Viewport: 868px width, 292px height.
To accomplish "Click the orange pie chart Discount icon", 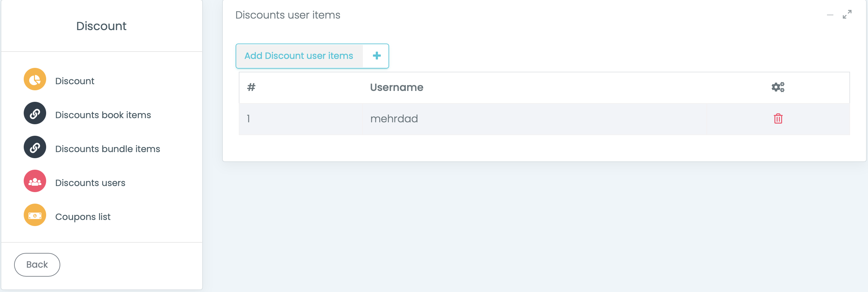I will click(35, 79).
